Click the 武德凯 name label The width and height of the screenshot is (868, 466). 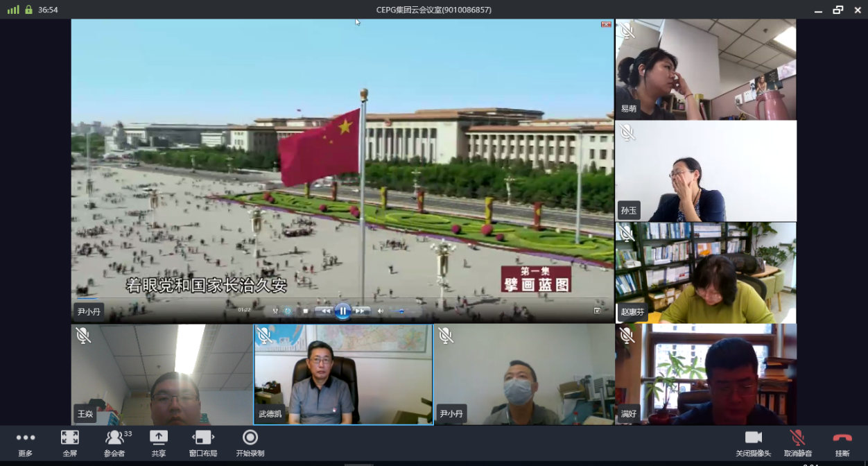pos(270,414)
